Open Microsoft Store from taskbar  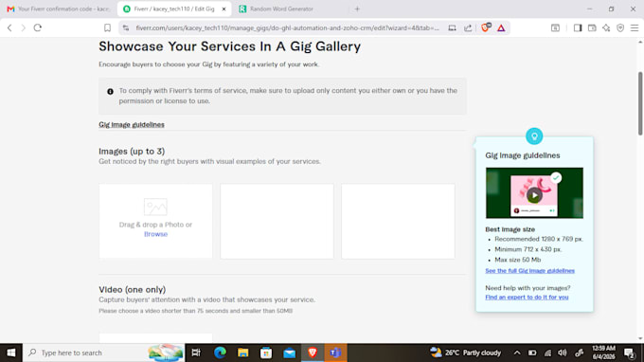[266, 353]
